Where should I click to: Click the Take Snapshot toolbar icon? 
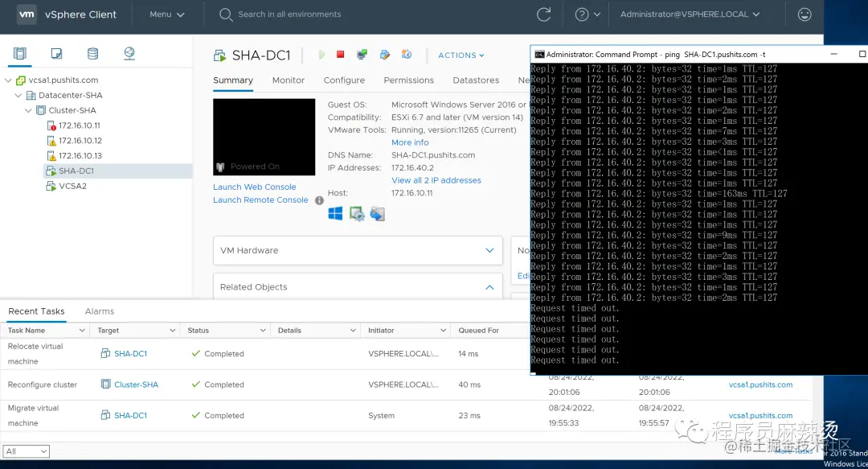pyautogui.click(x=407, y=55)
